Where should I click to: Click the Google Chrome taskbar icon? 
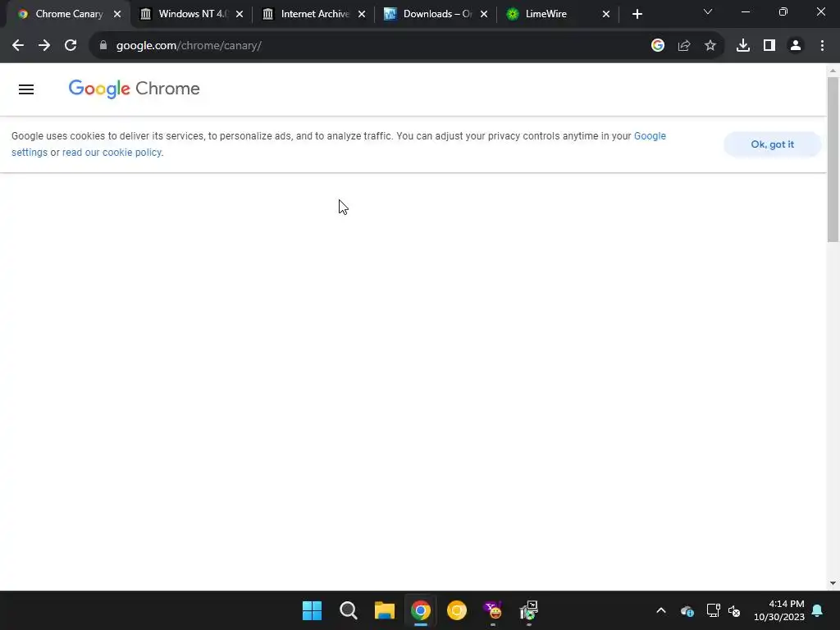[421, 610]
